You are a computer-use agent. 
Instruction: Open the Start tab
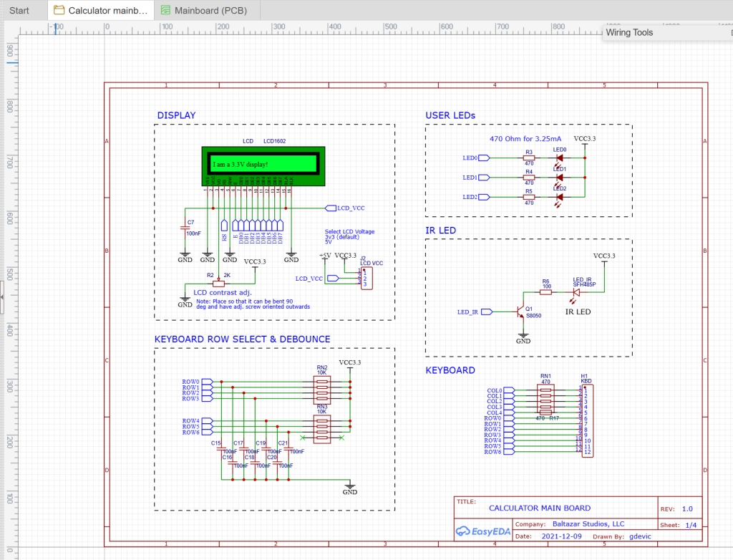[x=19, y=10]
